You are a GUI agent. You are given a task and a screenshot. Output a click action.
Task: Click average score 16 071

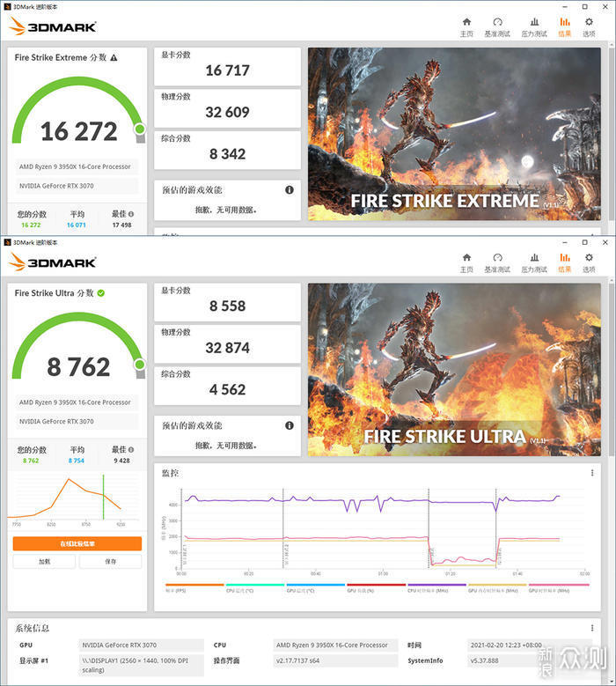click(77, 225)
